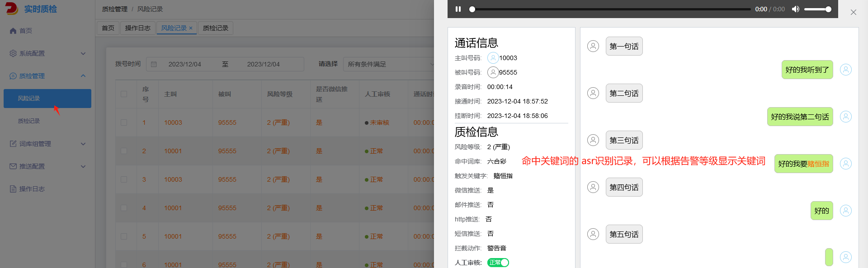
Task: Toggle the 人工审核 正常 switch
Action: [498, 263]
